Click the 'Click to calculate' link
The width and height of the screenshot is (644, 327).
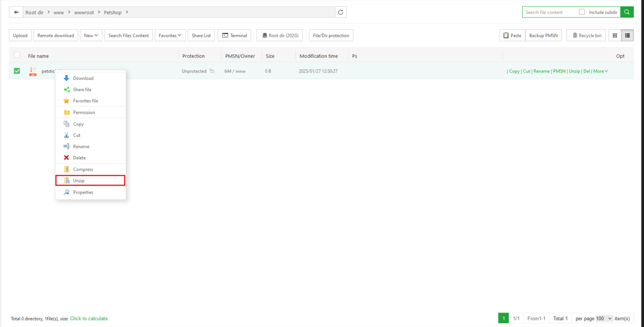89,319
